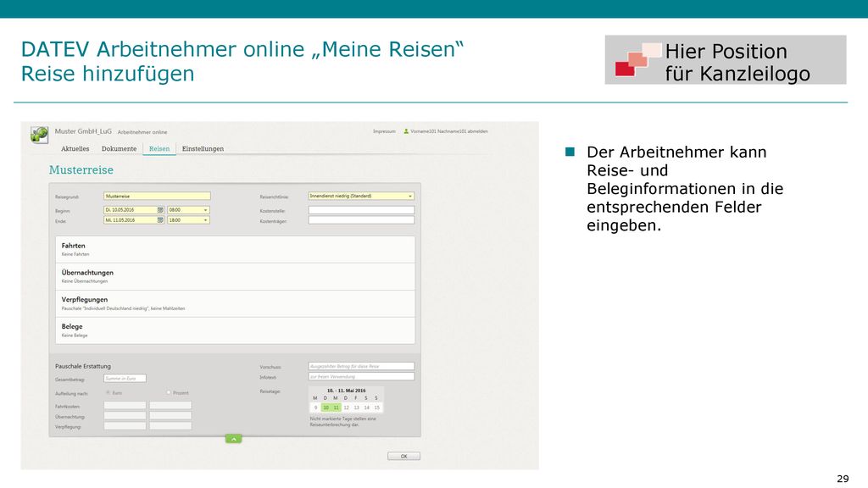
Task: Select day 12 in Reisetage calendar
Action: [346, 408]
